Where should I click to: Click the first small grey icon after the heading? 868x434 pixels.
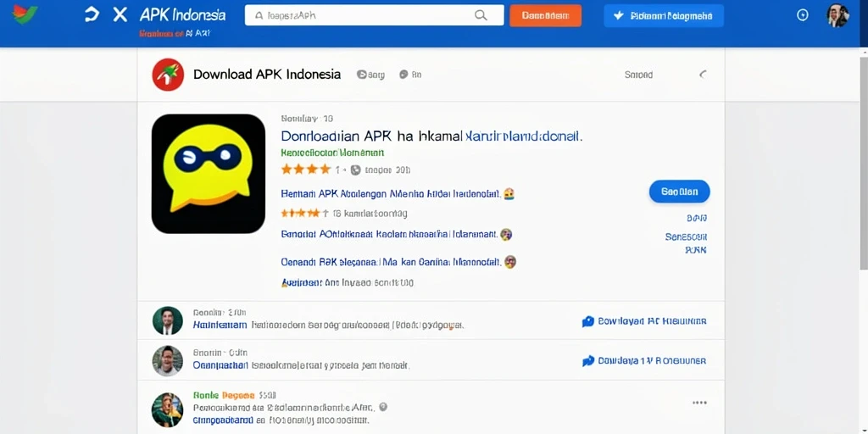(362, 75)
